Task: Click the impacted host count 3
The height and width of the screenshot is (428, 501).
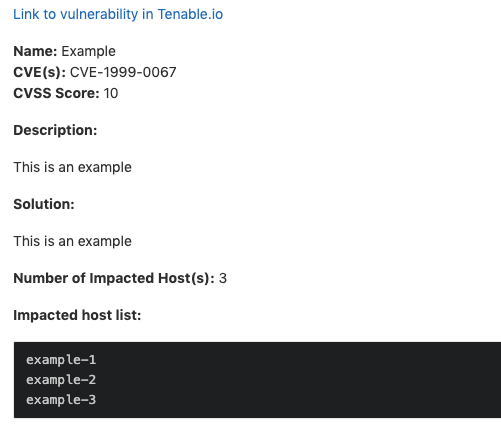Action: point(223,278)
